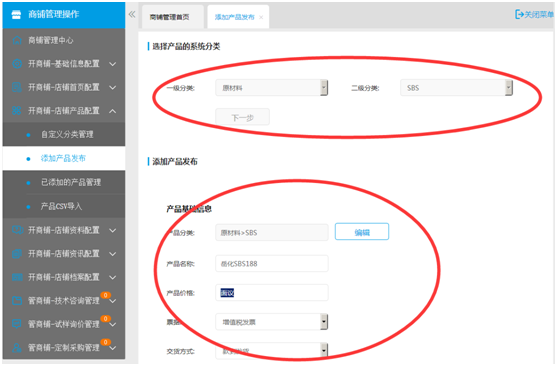Click the chat icon beside 管商铺-试样询价管理
This screenshot has width=557, height=366.
coord(17,324)
